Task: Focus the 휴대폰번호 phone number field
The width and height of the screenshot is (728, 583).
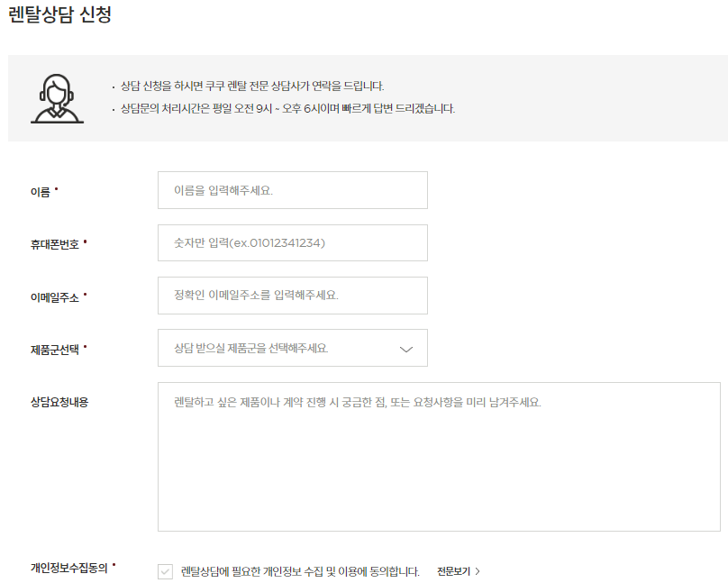Action: click(x=293, y=242)
